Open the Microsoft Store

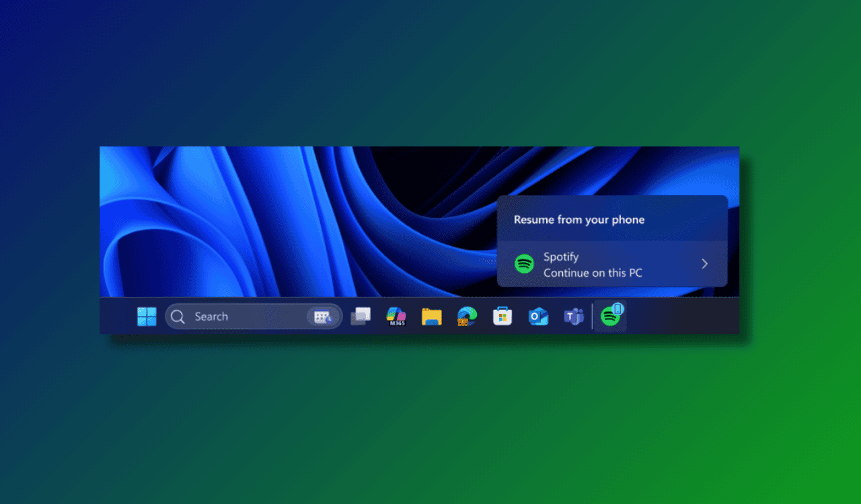pos(502,316)
